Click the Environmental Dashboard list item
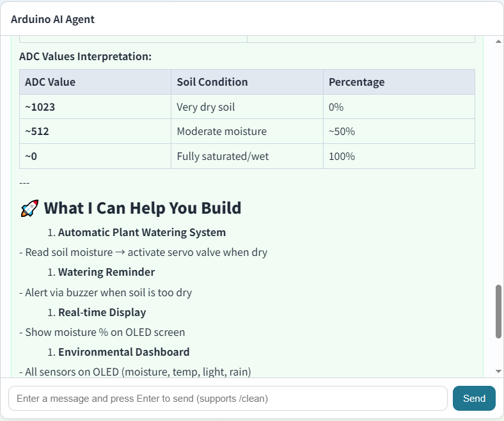The width and height of the screenshot is (504, 421). point(123,352)
